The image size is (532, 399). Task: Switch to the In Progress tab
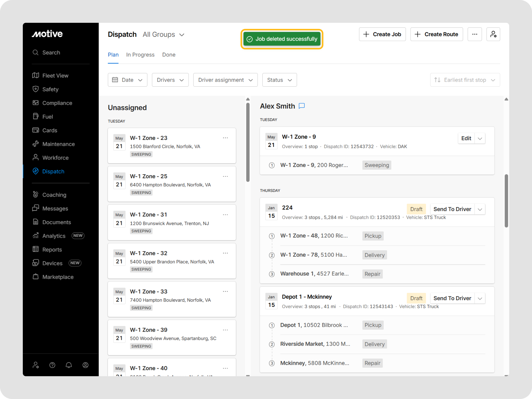[140, 55]
